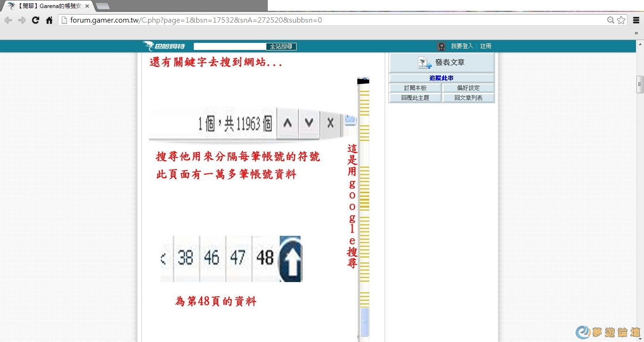Click the home icon in the toolbar
Screen dimensions: 644x342
(x=49, y=20)
